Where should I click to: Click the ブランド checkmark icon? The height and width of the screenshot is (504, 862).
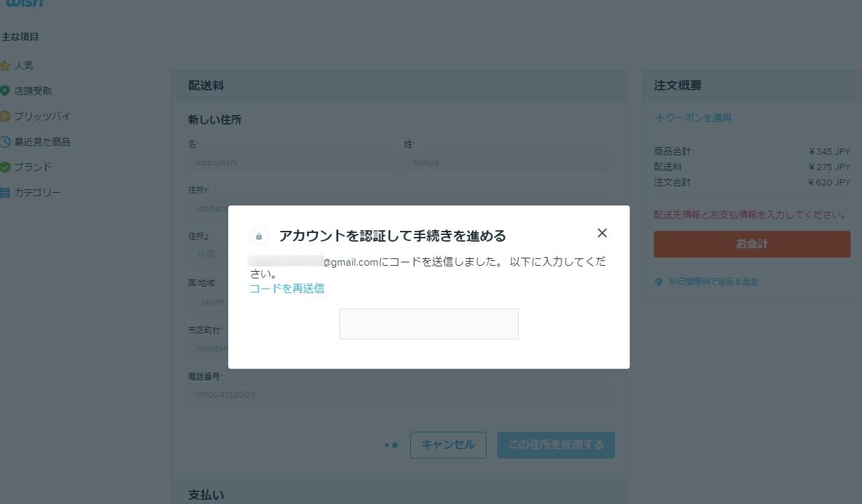[7, 167]
